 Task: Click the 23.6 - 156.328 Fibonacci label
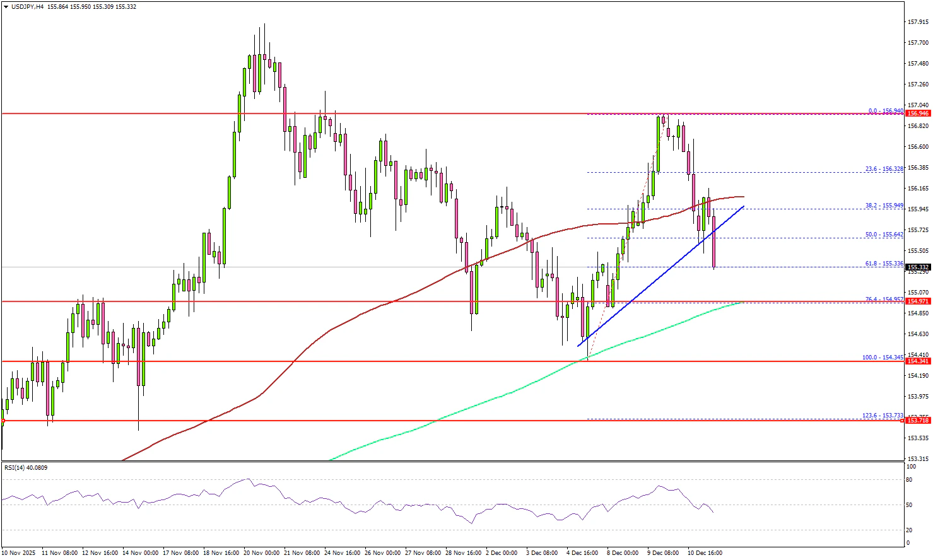click(884, 169)
